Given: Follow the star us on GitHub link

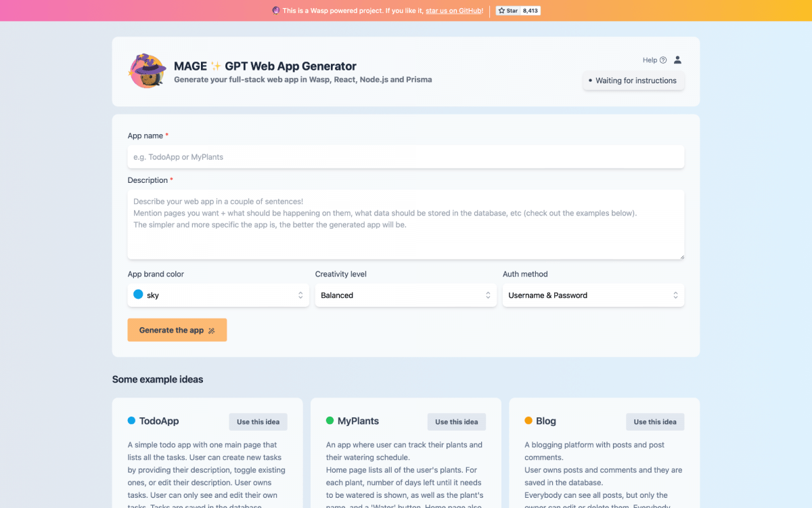Looking at the screenshot, I should pos(453,10).
